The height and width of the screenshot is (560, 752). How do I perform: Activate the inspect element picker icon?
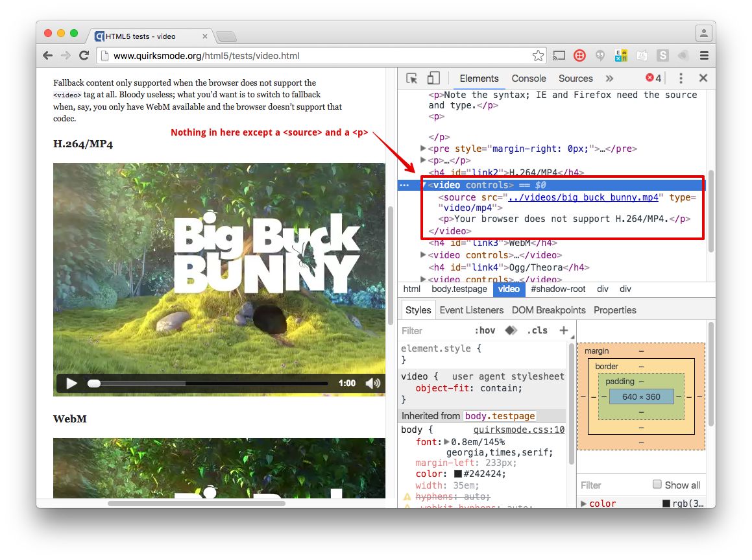[x=411, y=78]
